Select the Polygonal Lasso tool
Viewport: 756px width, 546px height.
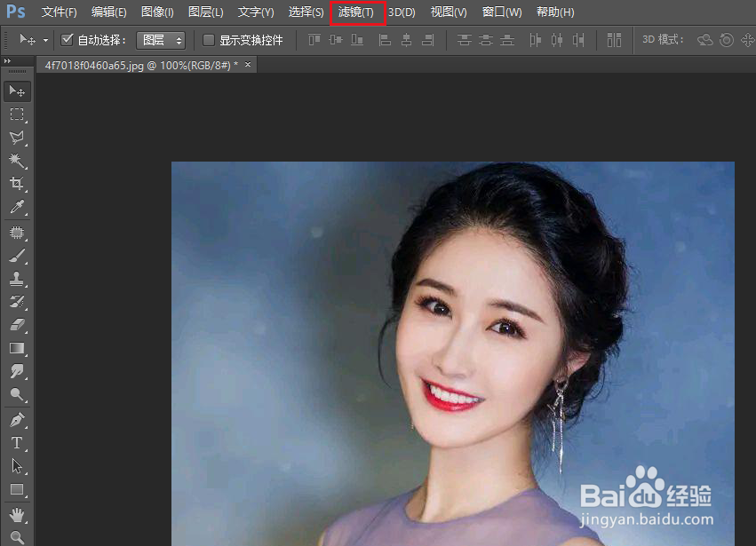pyautogui.click(x=18, y=138)
